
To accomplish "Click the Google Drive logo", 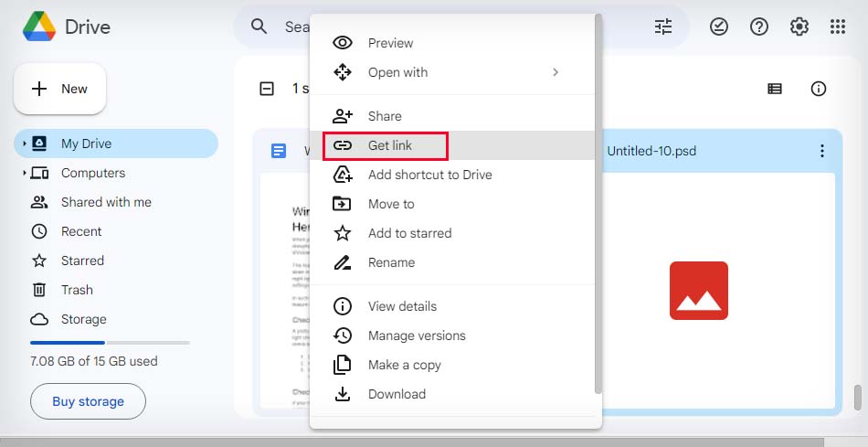I will 38,27.
